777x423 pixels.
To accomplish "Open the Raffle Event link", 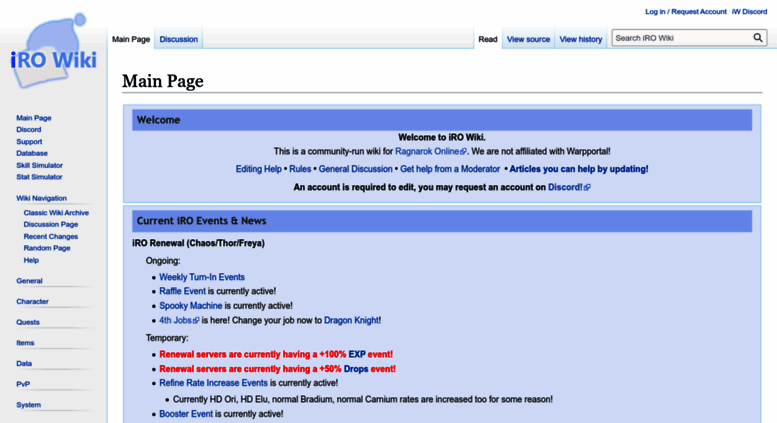I will 182,291.
